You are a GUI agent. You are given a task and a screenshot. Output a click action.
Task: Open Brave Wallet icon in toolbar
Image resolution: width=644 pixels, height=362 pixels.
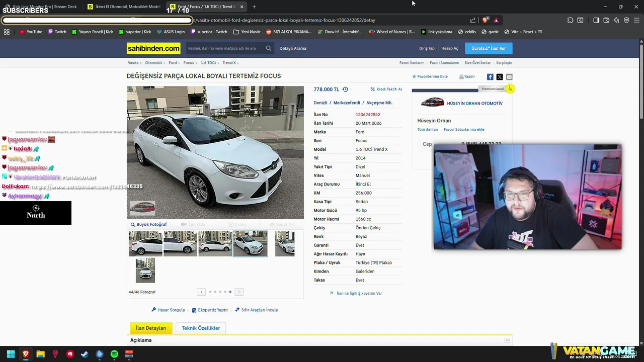(606, 20)
